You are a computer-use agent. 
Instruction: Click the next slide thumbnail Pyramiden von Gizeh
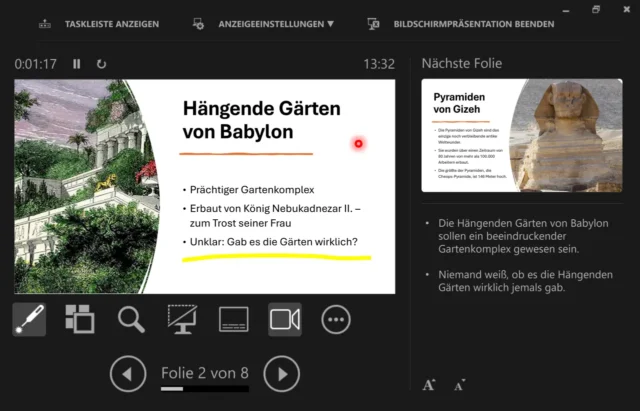[x=522, y=136]
